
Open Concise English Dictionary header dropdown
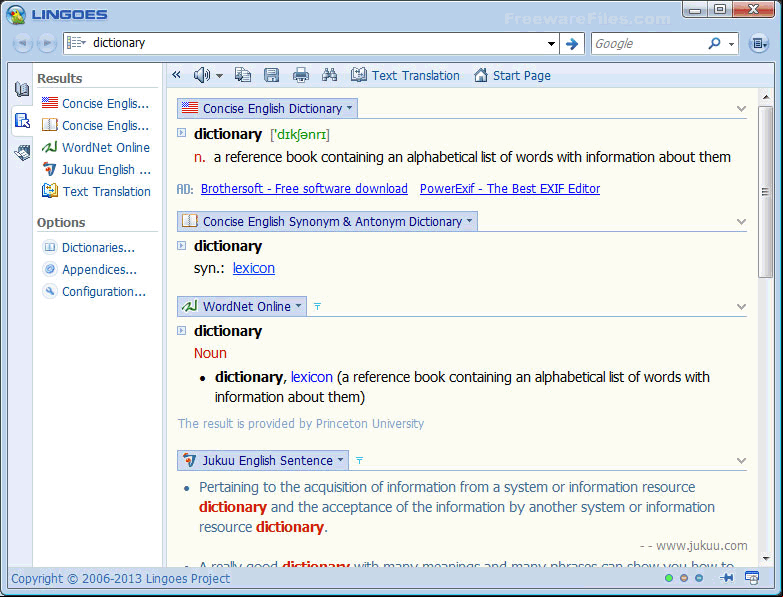click(x=350, y=108)
